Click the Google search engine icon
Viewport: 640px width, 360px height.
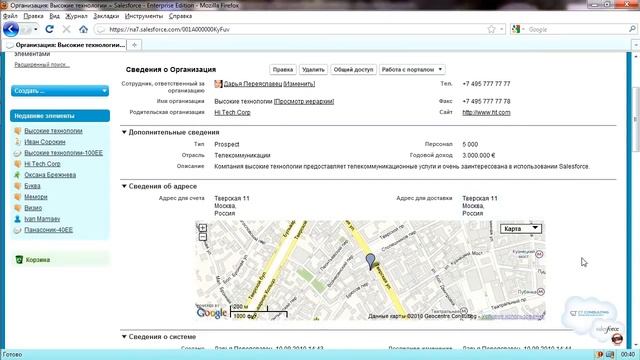(x=516, y=29)
